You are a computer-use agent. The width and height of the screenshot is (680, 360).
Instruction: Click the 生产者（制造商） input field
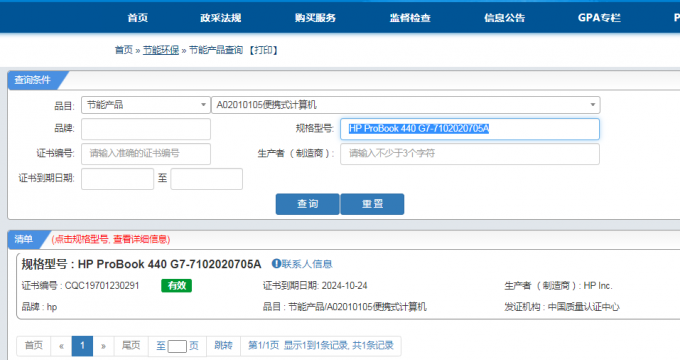click(470, 154)
